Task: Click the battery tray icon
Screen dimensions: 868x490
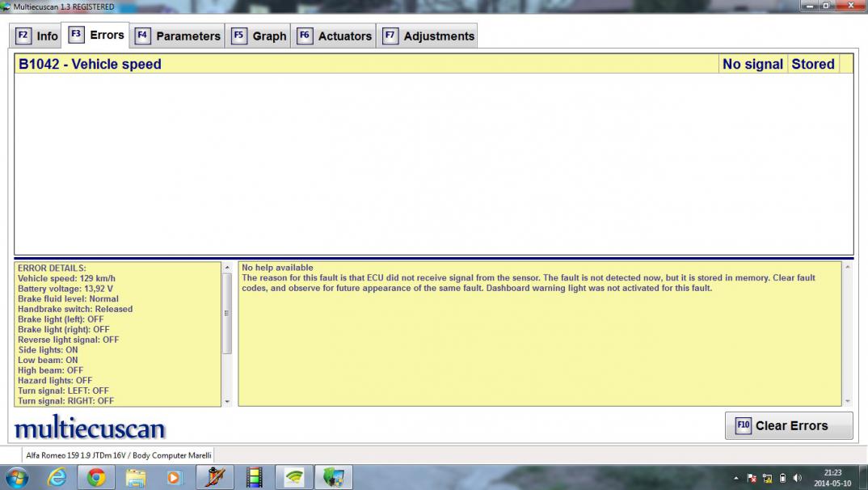Action: 782,479
